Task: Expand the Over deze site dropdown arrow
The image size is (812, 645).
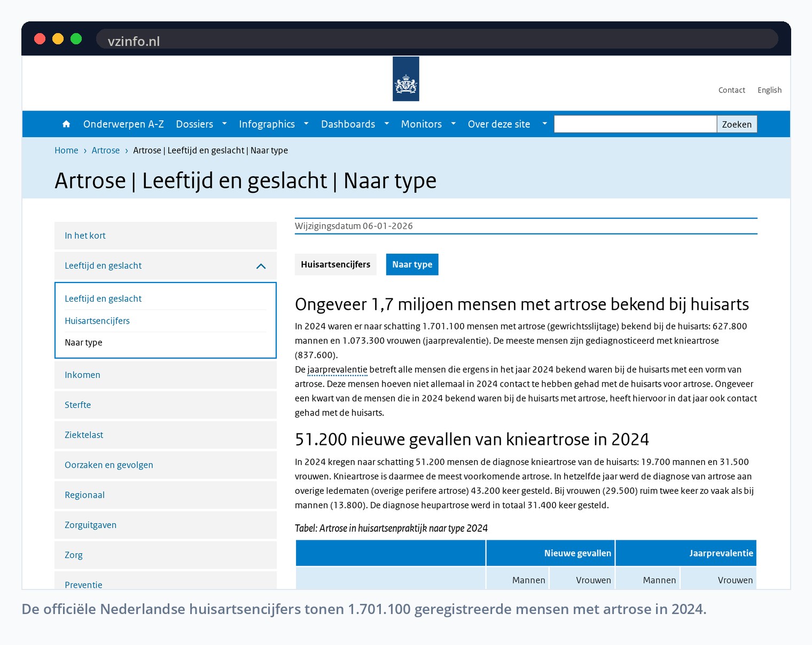Action: tap(545, 124)
